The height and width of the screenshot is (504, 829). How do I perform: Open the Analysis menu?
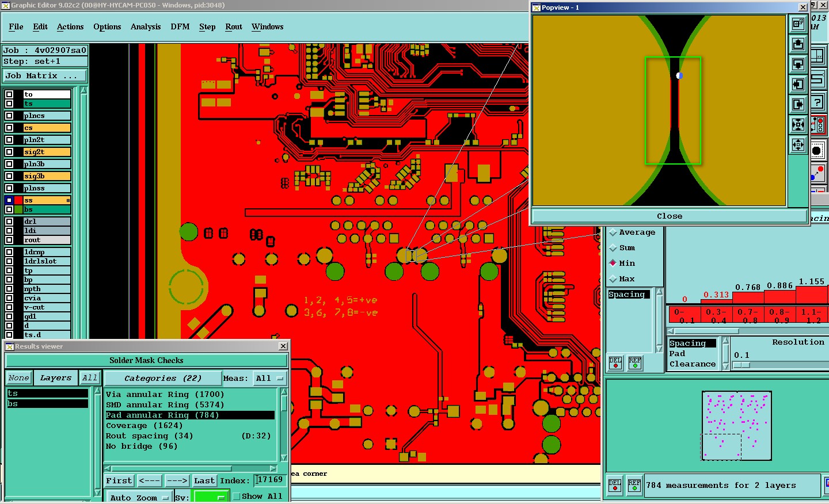146,26
